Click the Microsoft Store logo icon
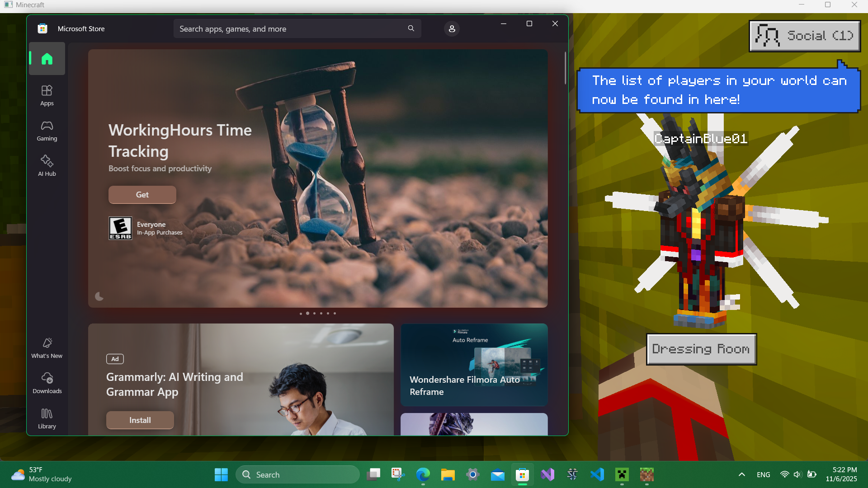 42,28
